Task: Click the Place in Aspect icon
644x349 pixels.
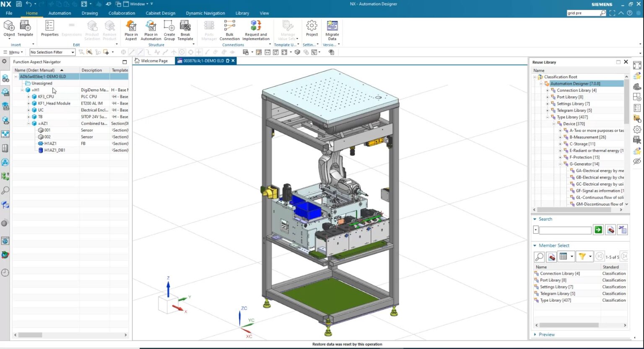Action: (131, 27)
